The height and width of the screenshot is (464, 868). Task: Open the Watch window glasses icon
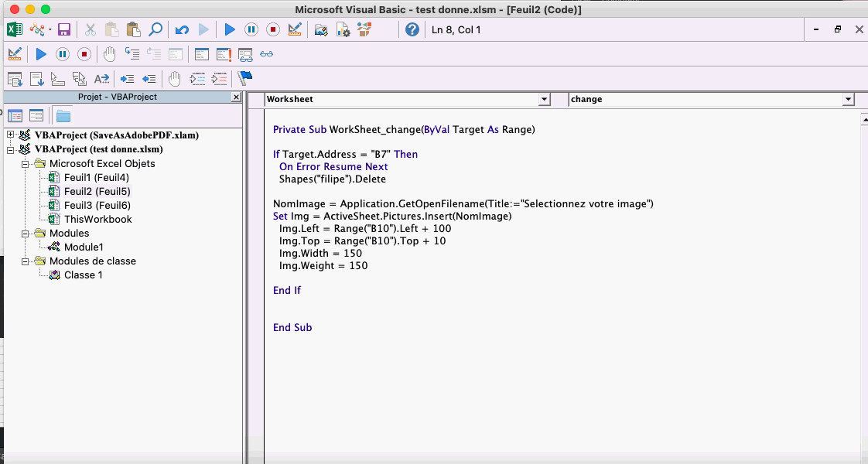[x=267, y=54]
